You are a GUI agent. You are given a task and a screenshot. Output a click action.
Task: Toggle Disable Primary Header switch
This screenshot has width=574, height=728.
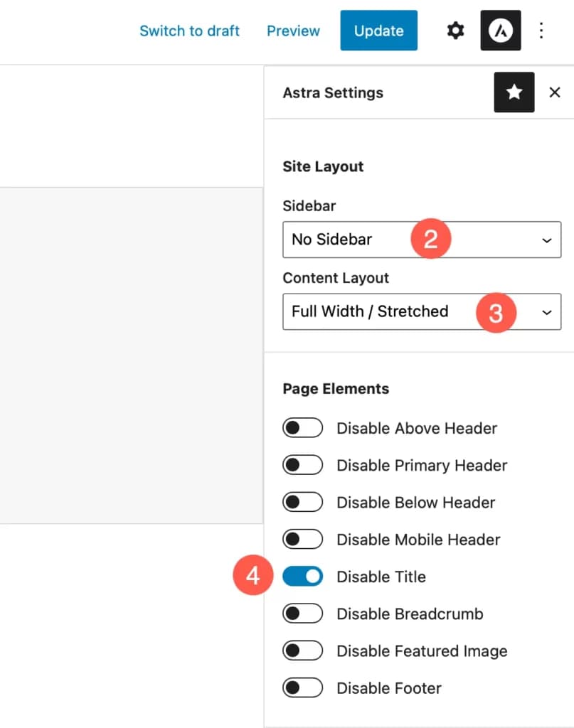point(303,466)
